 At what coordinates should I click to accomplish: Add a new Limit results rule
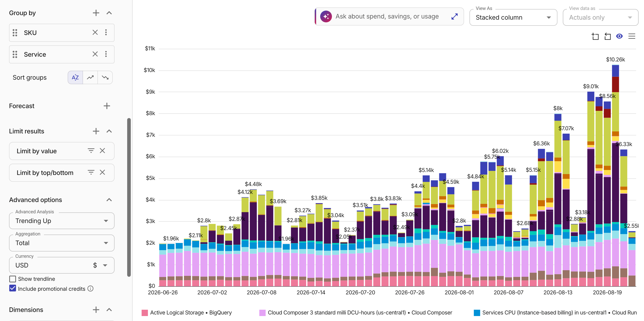[96, 131]
